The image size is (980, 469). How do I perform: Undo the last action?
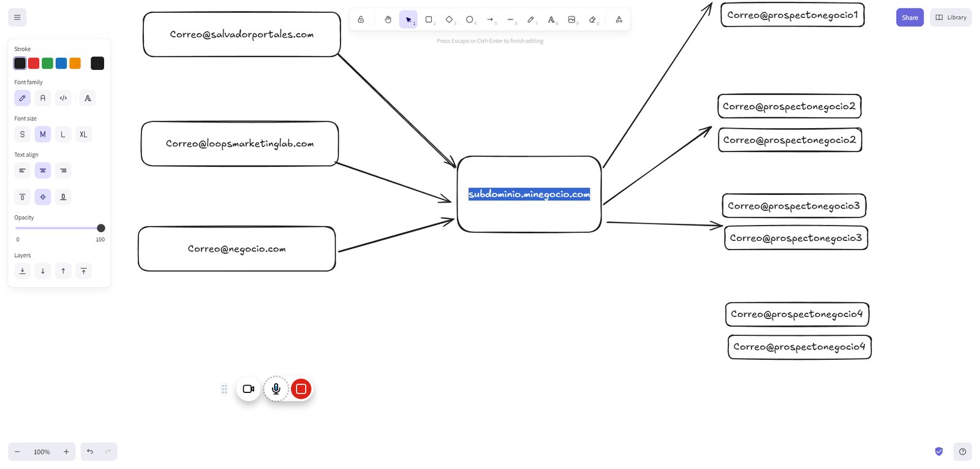90,452
